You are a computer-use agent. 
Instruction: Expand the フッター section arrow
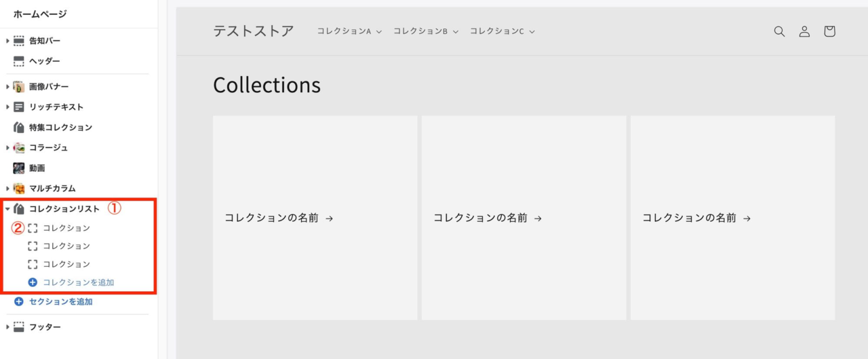[x=7, y=327]
